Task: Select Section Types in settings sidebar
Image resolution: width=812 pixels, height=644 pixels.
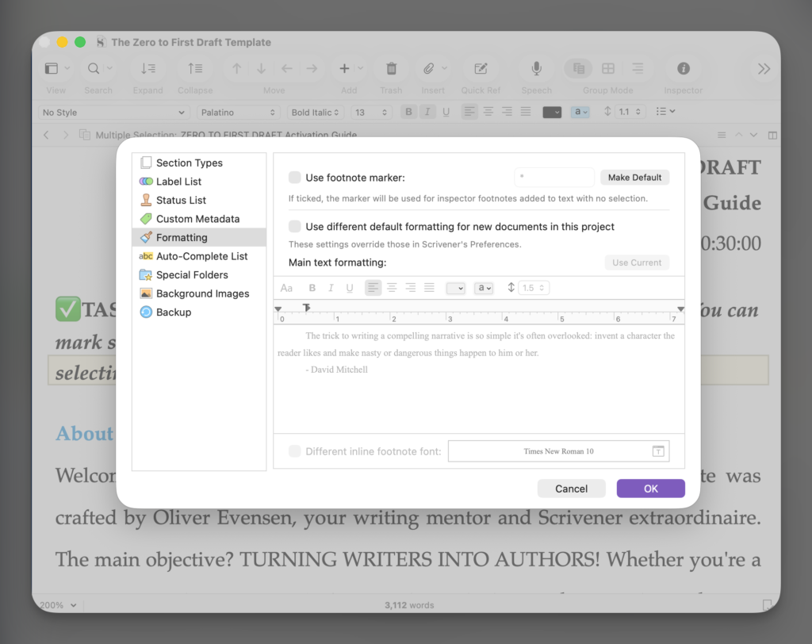Action: (189, 163)
